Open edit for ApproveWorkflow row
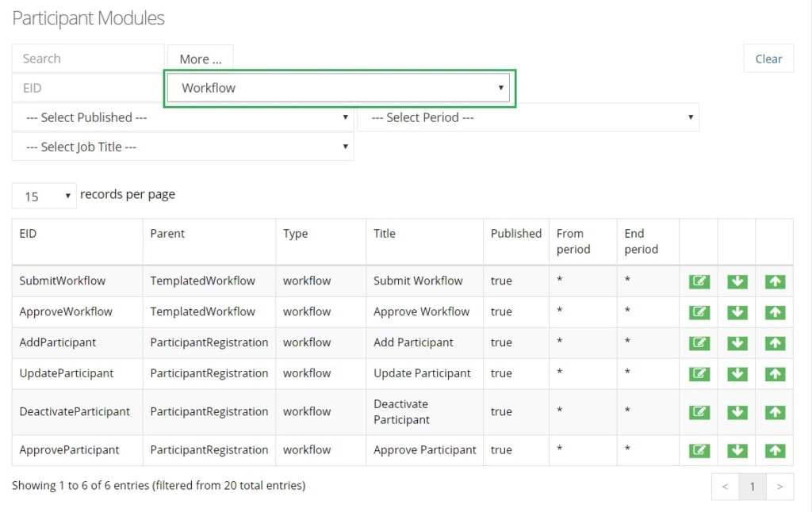This screenshot has width=812, height=512. [x=699, y=312]
